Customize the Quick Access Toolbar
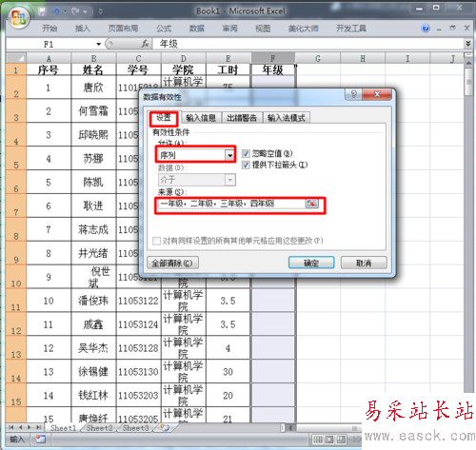This screenshot has width=476, height=450. pyautogui.click(x=100, y=12)
